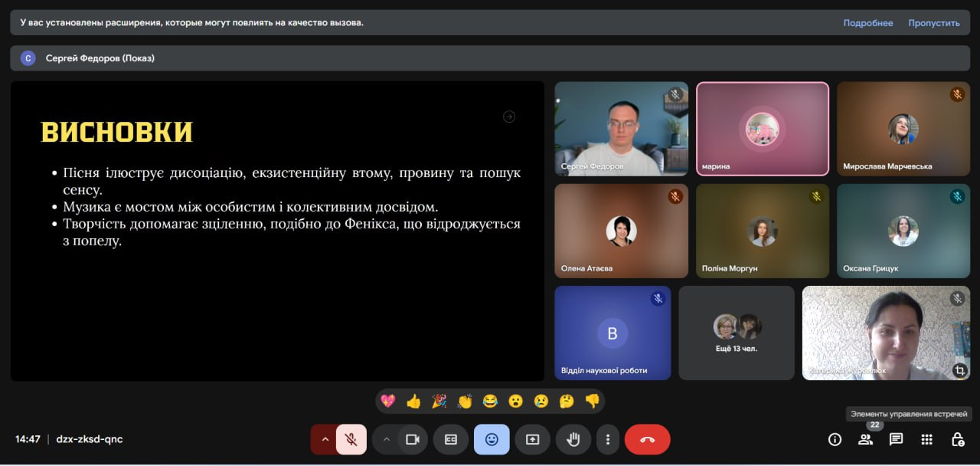Close the emoji reactions bar via smiley button
Viewport: 980px width, 466px height.
click(492, 439)
